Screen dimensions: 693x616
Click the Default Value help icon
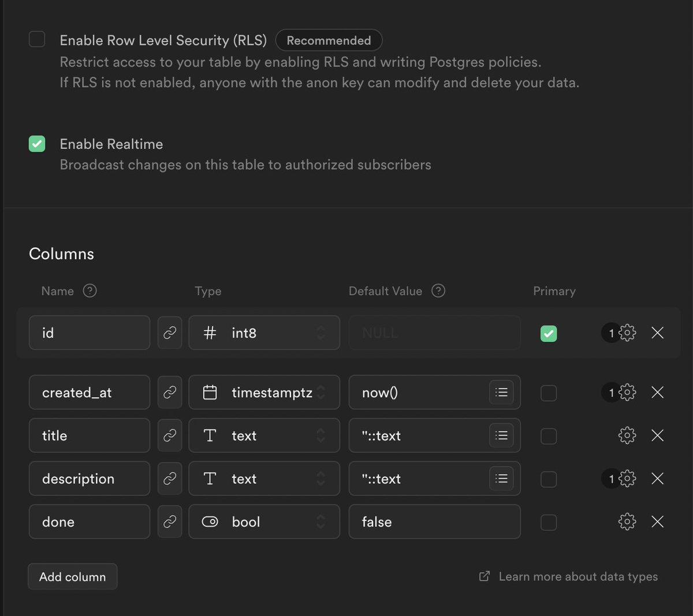click(x=438, y=290)
